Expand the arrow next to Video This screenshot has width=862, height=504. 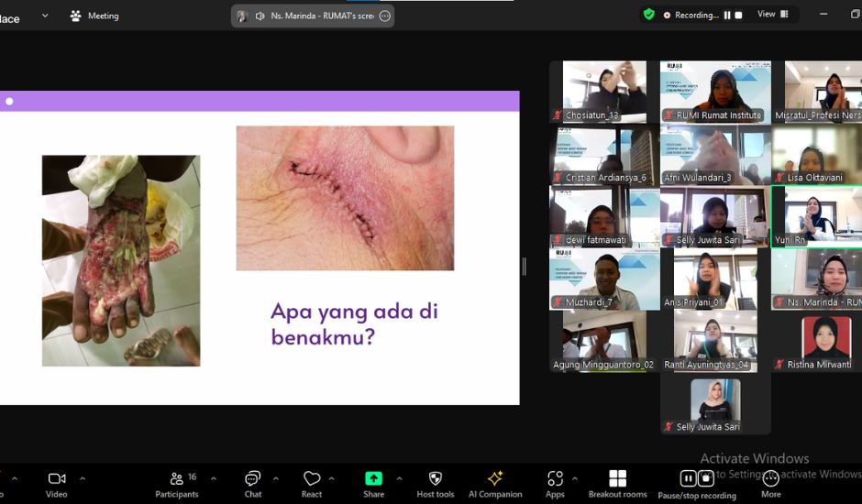83,478
